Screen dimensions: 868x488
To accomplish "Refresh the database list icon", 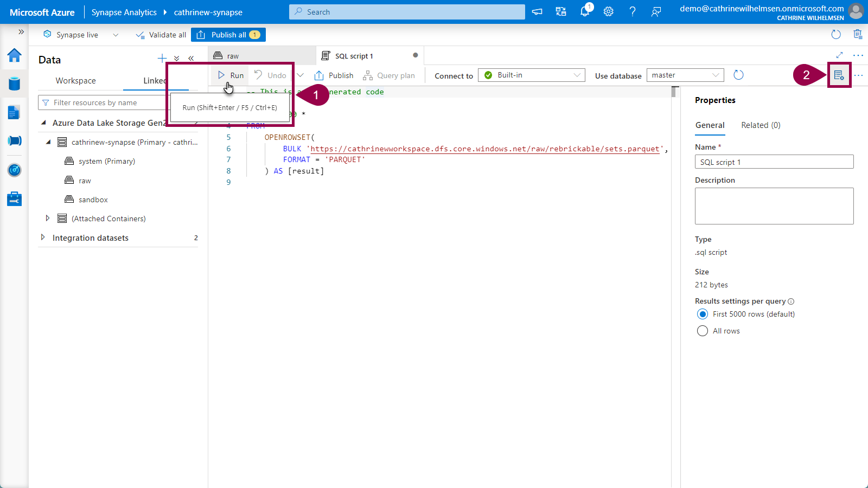I will pyautogui.click(x=738, y=75).
